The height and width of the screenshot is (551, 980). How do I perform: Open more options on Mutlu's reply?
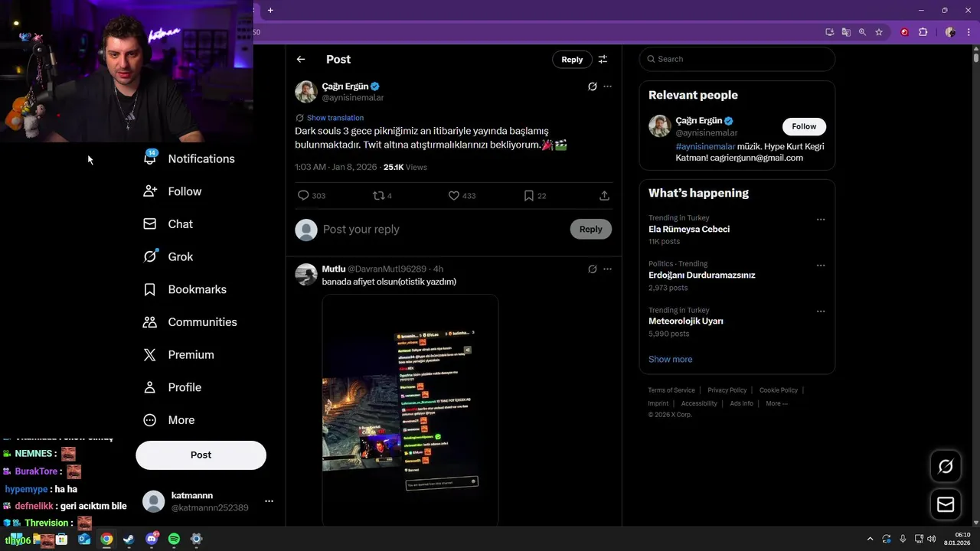pyautogui.click(x=608, y=269)
